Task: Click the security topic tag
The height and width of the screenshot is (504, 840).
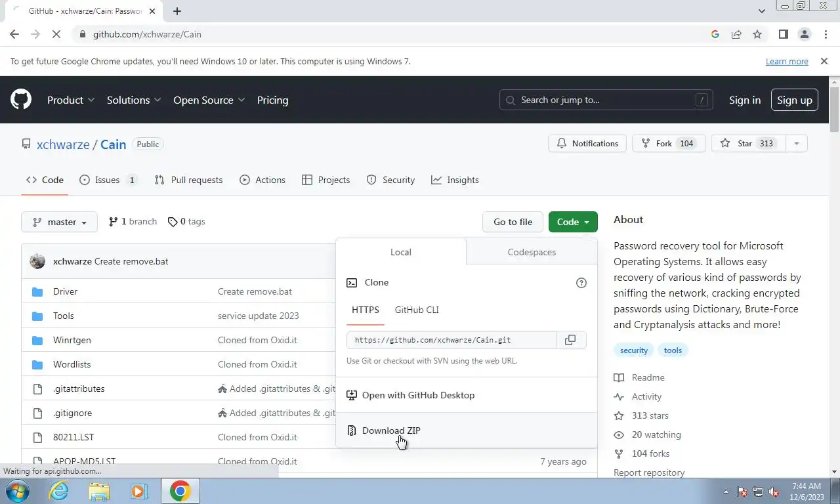Action: tap(634, 350)
